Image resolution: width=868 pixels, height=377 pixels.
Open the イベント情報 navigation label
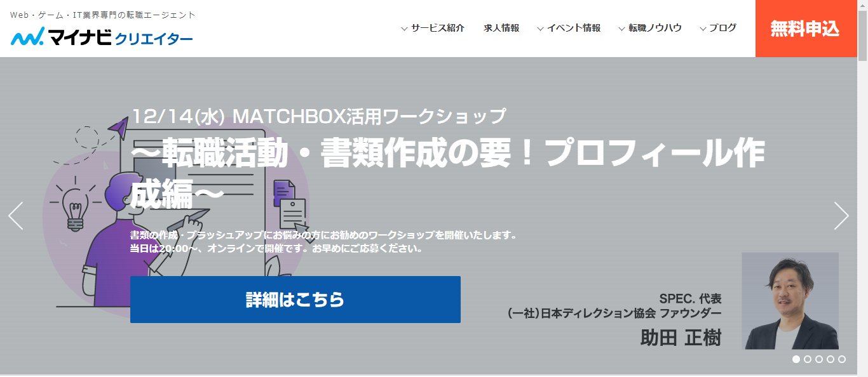[x=574, y=28]
